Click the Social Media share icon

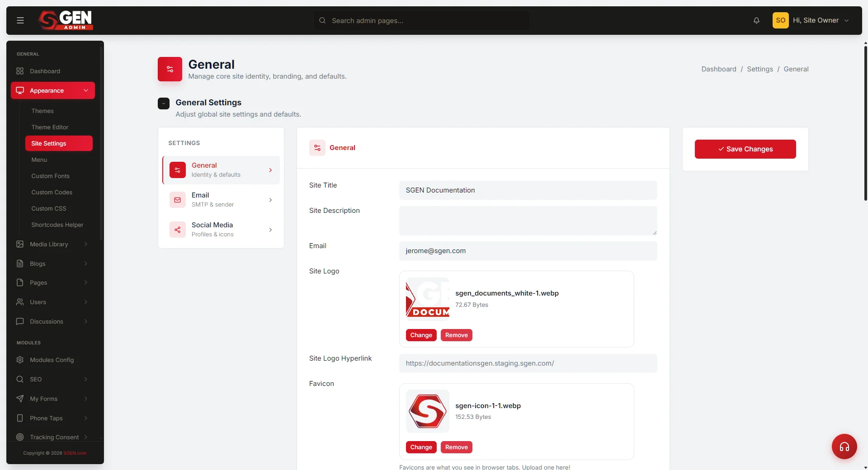178,230
